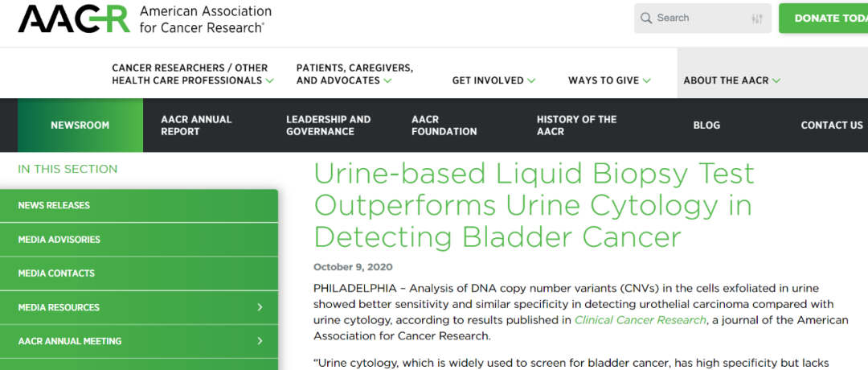Click the search magnifier icon
This screenshot has height=370, width=868.
coord(646,18)
